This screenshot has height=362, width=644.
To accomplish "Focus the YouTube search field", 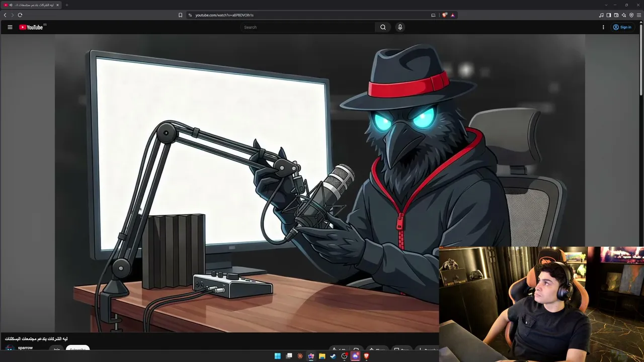I will point(308,27).
